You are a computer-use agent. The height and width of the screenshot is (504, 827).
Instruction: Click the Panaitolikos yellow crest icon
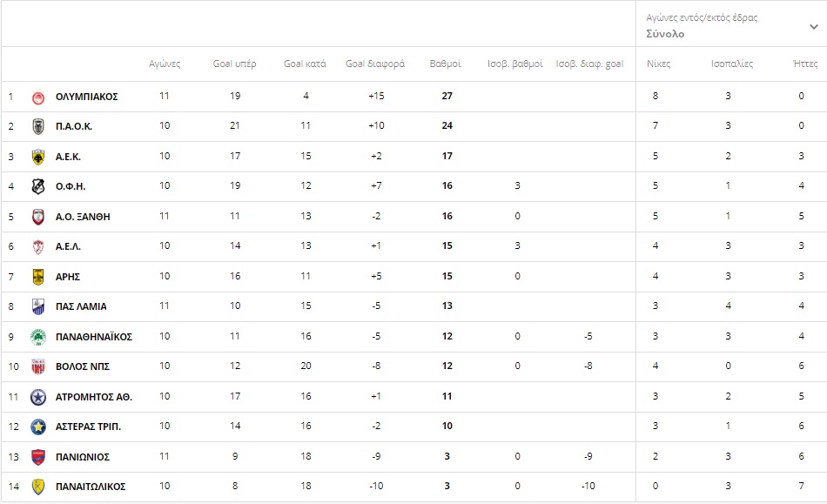pyautogui.click(x=38, y=487)
